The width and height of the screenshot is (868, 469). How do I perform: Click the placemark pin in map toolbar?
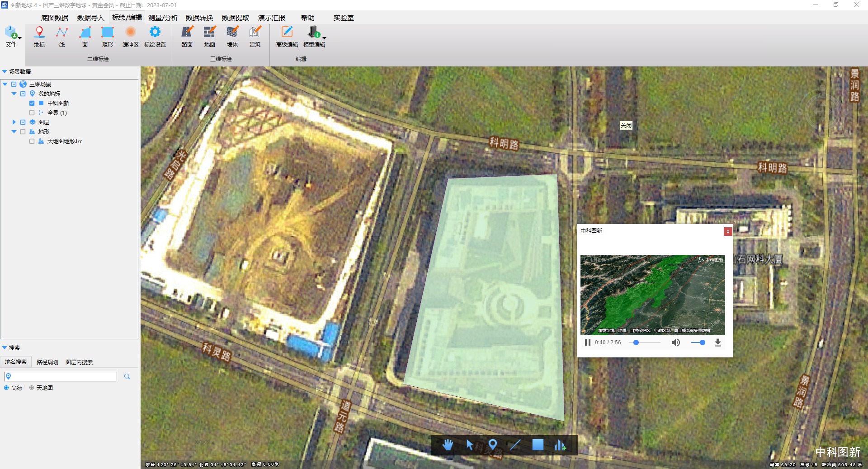493,445
